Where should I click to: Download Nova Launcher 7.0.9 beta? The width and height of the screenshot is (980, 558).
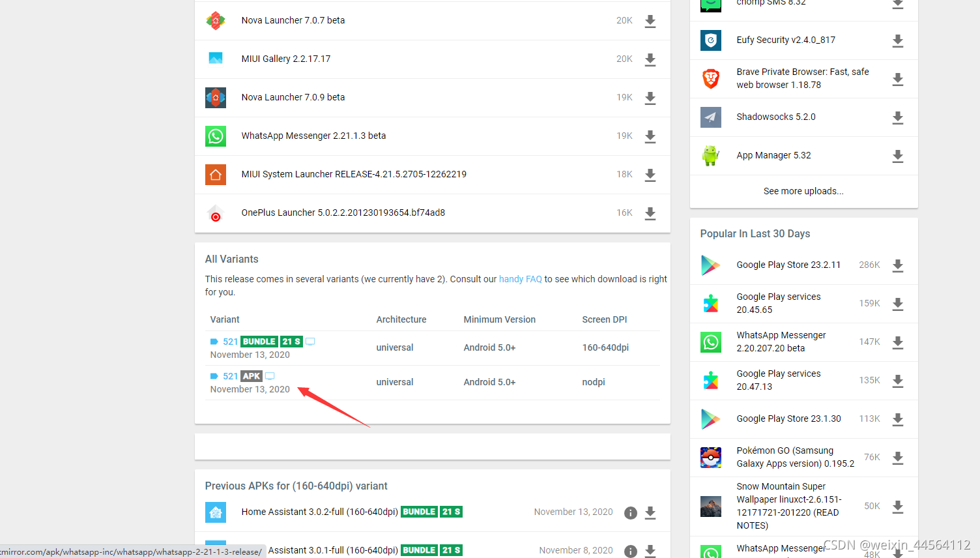click(x=650, y=98)
